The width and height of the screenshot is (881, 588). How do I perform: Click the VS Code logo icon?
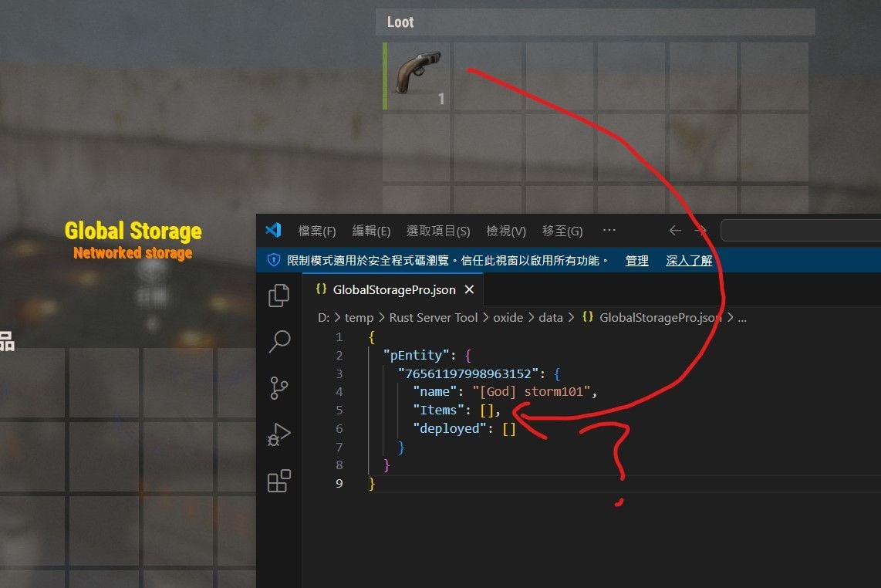click(x=273, y=230)
